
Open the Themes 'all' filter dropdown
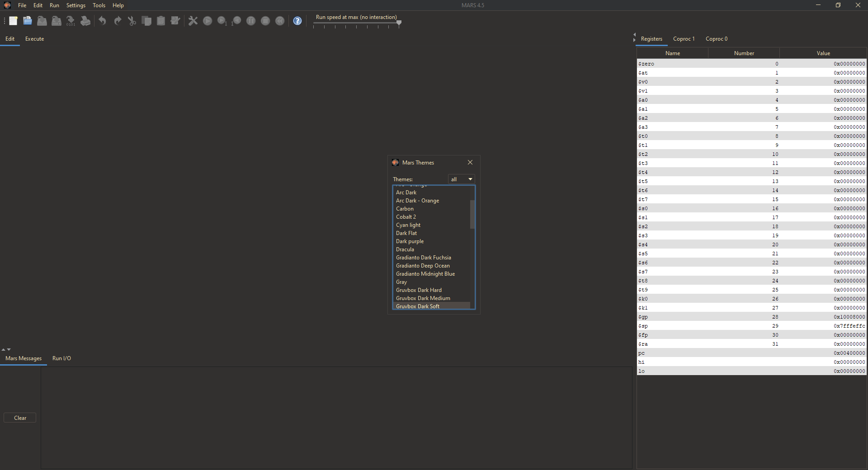(462, 179)
